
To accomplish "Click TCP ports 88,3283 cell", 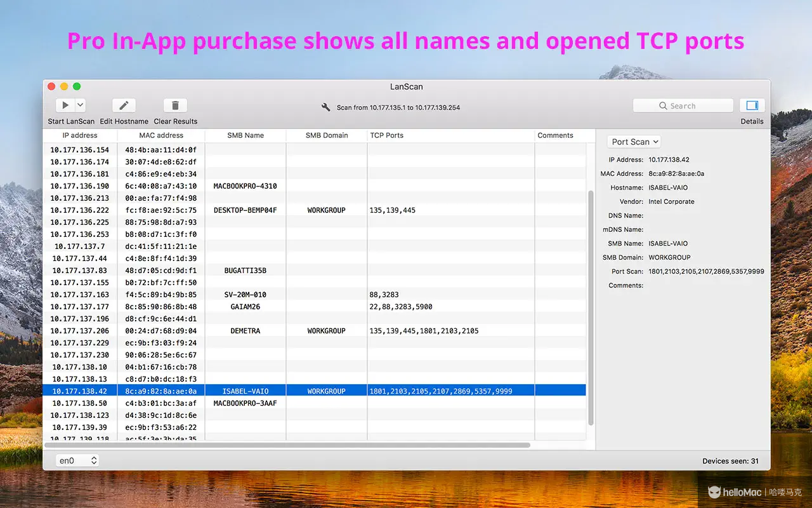I will point(450,295).
